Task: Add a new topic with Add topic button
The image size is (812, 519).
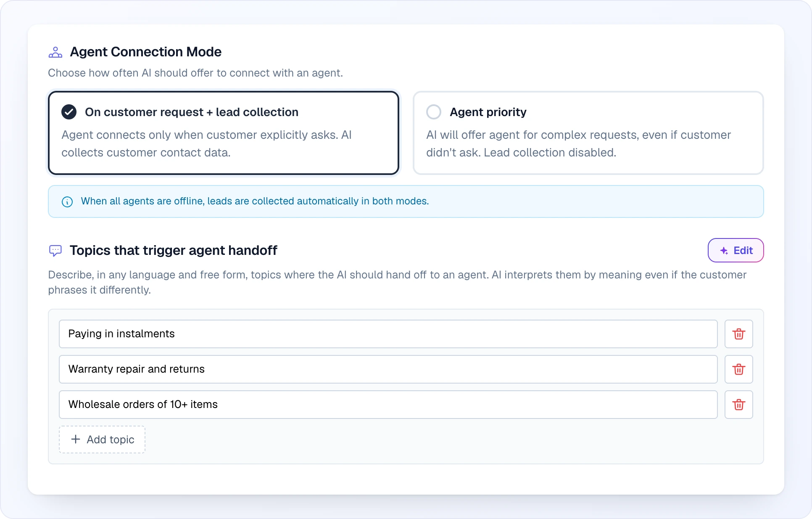Action: 102,440
